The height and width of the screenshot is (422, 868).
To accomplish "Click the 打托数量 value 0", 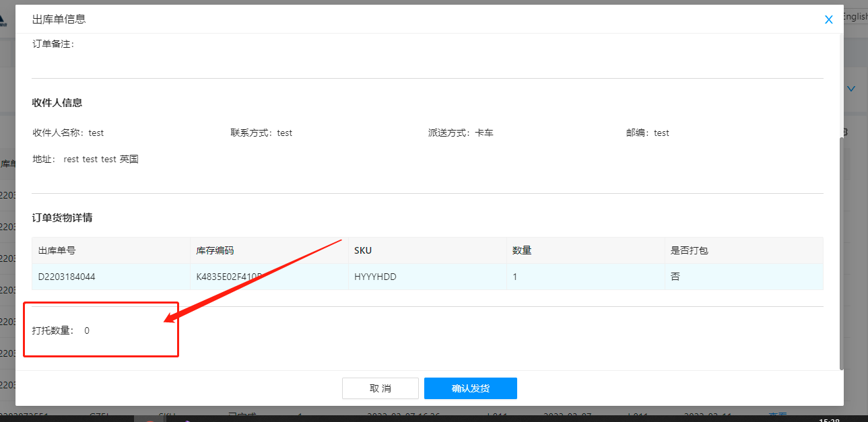I will [x=87, y=330].
